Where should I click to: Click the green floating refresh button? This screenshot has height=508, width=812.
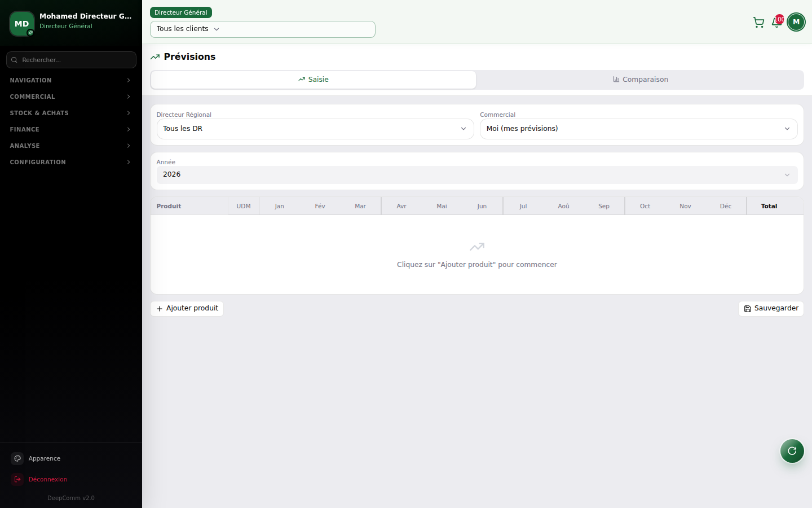click(x=792, y=450)
